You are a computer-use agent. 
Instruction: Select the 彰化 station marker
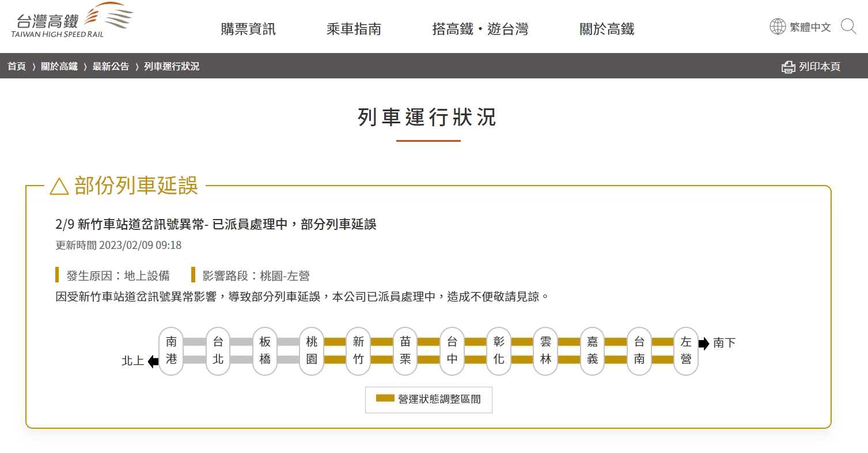pos(499,351)
